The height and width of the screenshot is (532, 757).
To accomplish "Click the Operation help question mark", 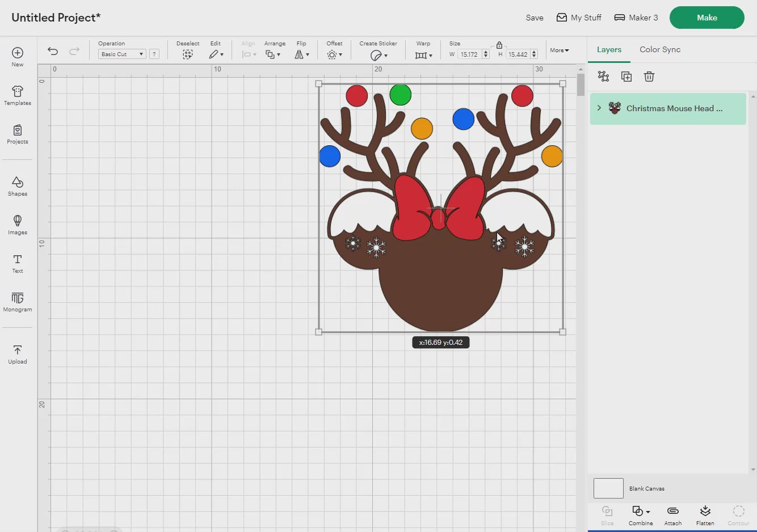I will coord(154,54).
